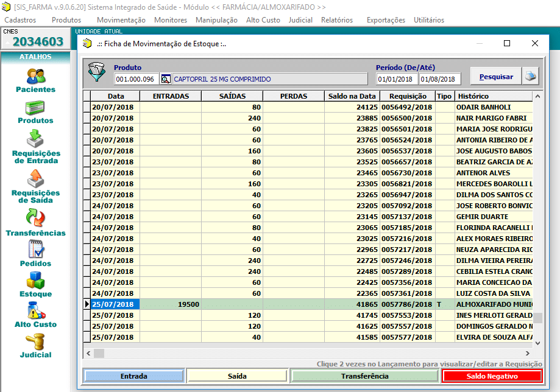Open Requisições de Saída shortcut
Image resolution: width=560 pixels, height=392 pixels.
click(x=35, y=179)
